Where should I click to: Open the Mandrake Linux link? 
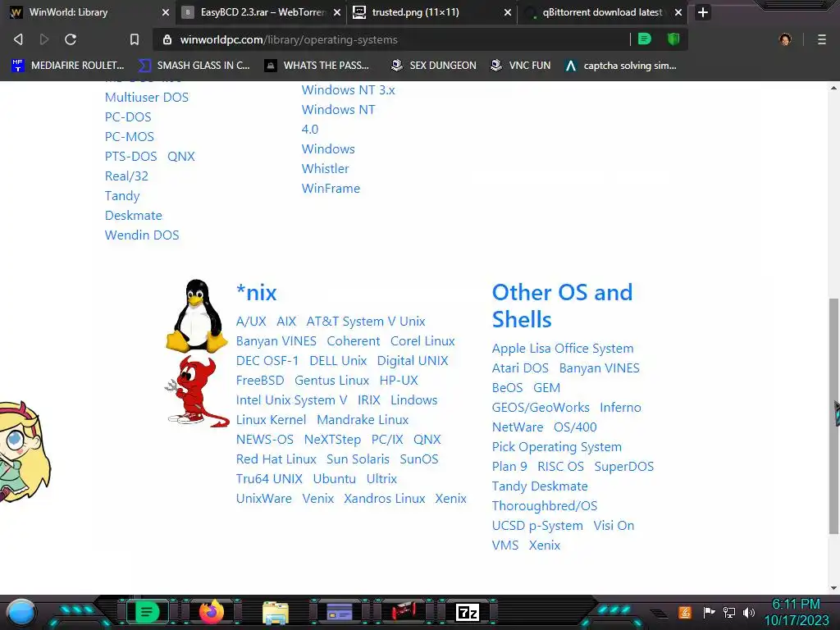click(363, 419)
